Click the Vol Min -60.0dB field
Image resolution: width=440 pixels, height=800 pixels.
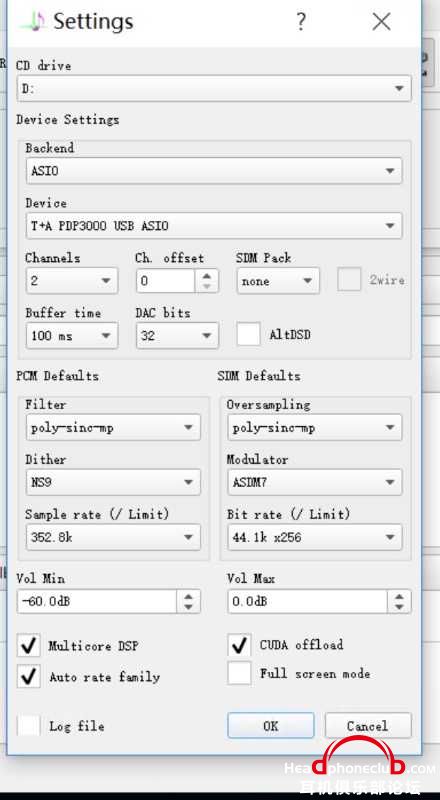tap(97, 602)
